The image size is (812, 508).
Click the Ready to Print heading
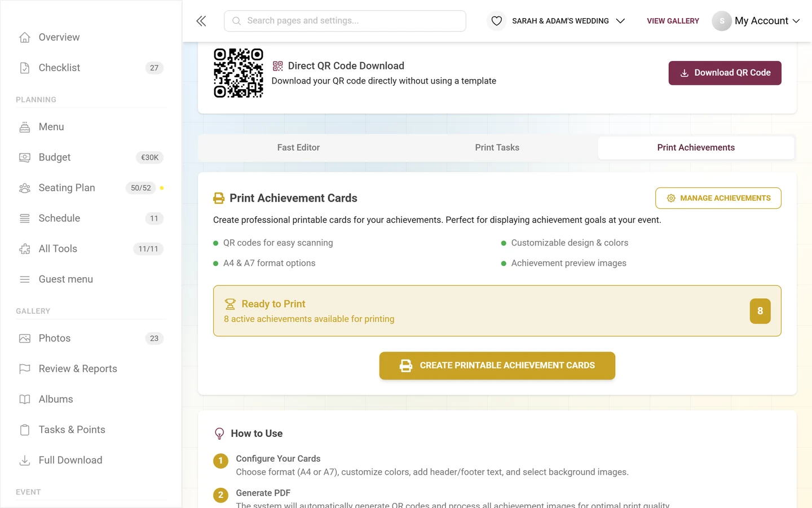pyautogui.click(x=273, y=304)
